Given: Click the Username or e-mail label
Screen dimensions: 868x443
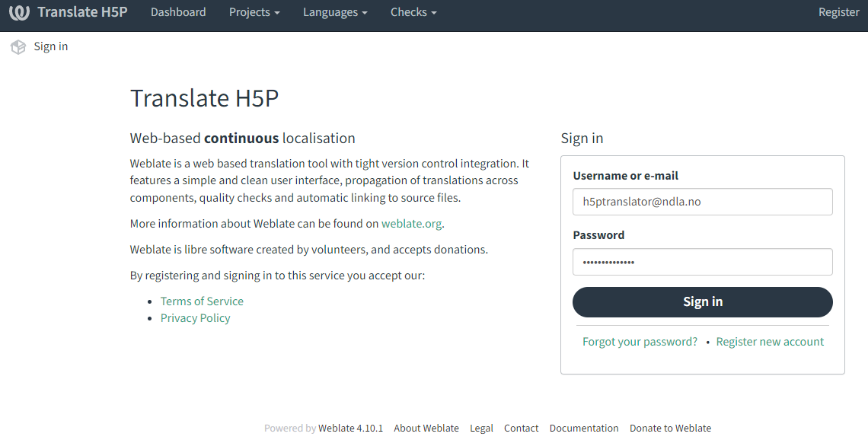Looking at the screenshot, I should (x=626, y=176).
